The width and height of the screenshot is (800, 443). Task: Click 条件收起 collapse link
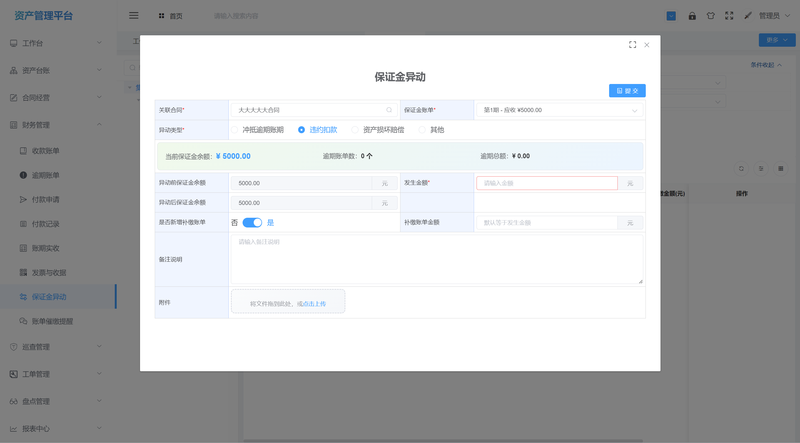(766, 65)
